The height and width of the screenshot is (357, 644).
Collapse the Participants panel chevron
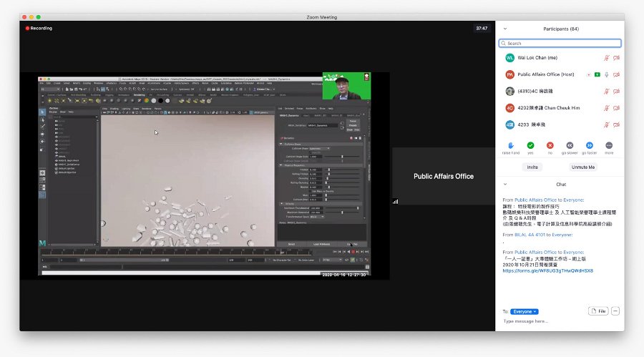[x=505, y=29]
